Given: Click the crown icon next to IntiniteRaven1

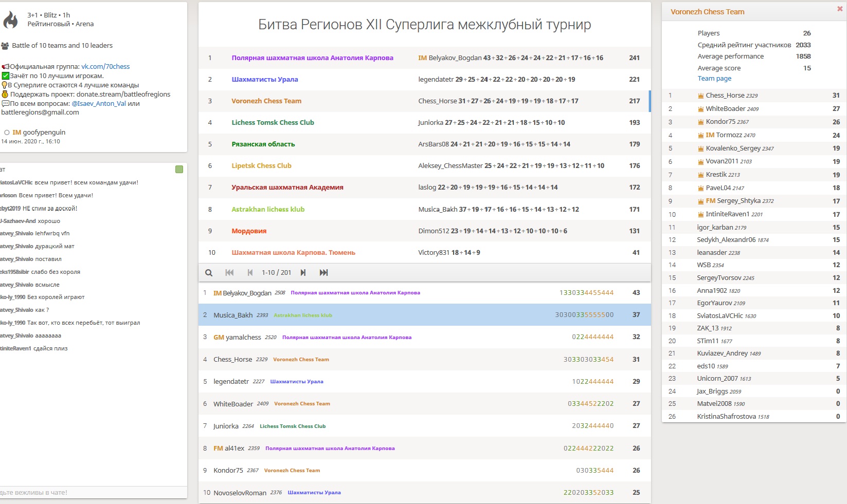Looking at the screenshot, I should click(700, 214).
